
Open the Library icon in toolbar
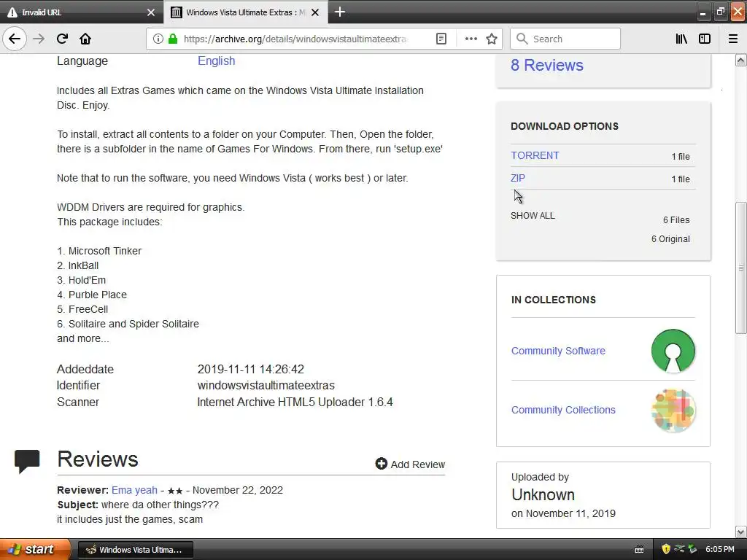tap(681, 39)
